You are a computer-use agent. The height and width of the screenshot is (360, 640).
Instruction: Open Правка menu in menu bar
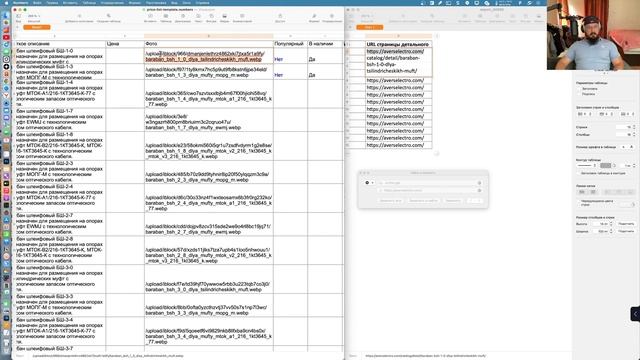pos(52,2)
